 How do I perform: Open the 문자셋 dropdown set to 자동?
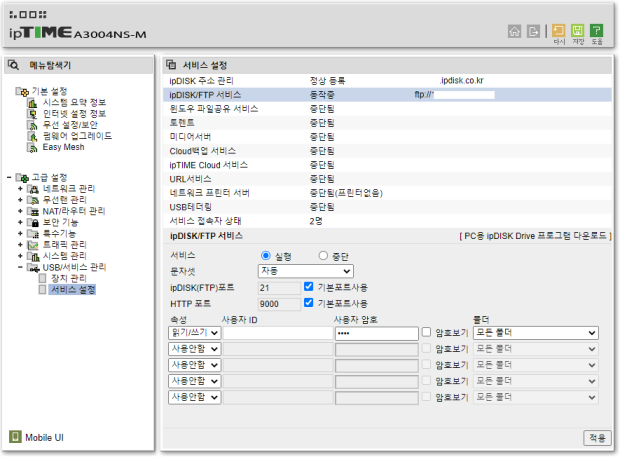pos(305,271)
